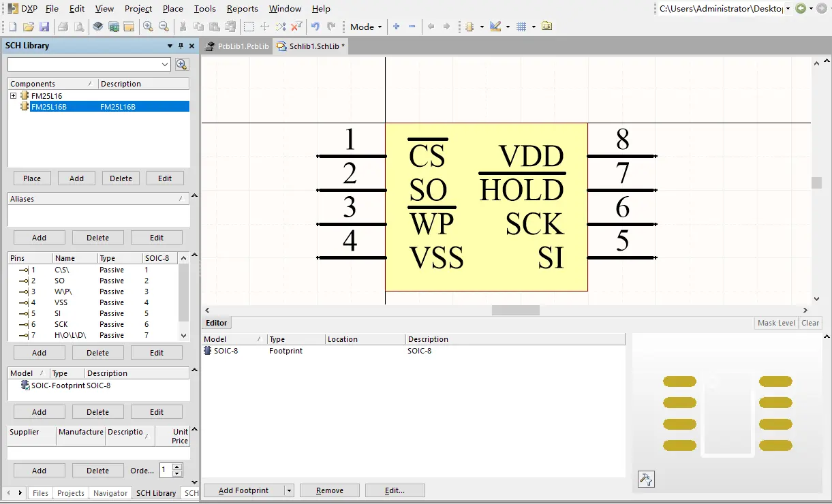Open SCH Library panel options dropdown arrow

[170, 46]
